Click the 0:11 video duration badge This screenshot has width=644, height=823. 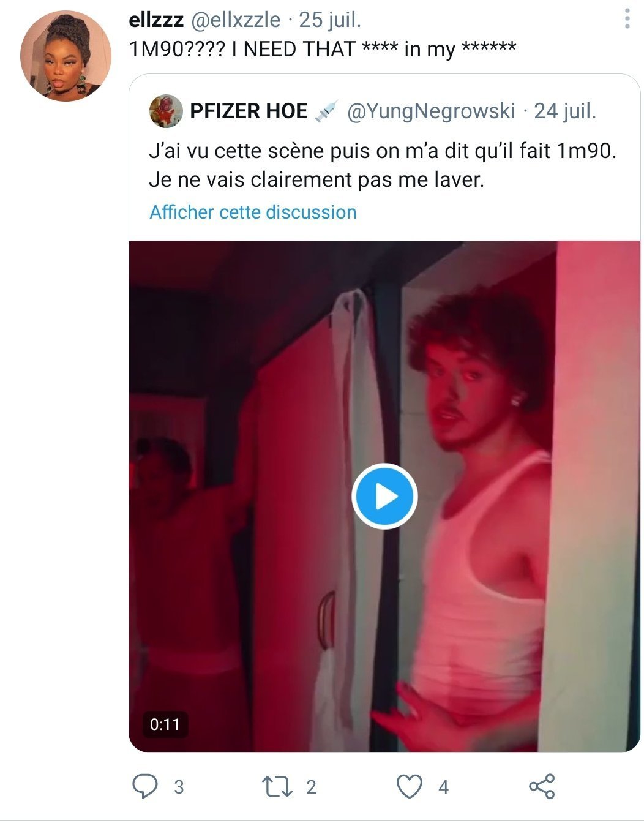(x=165, y=724)
